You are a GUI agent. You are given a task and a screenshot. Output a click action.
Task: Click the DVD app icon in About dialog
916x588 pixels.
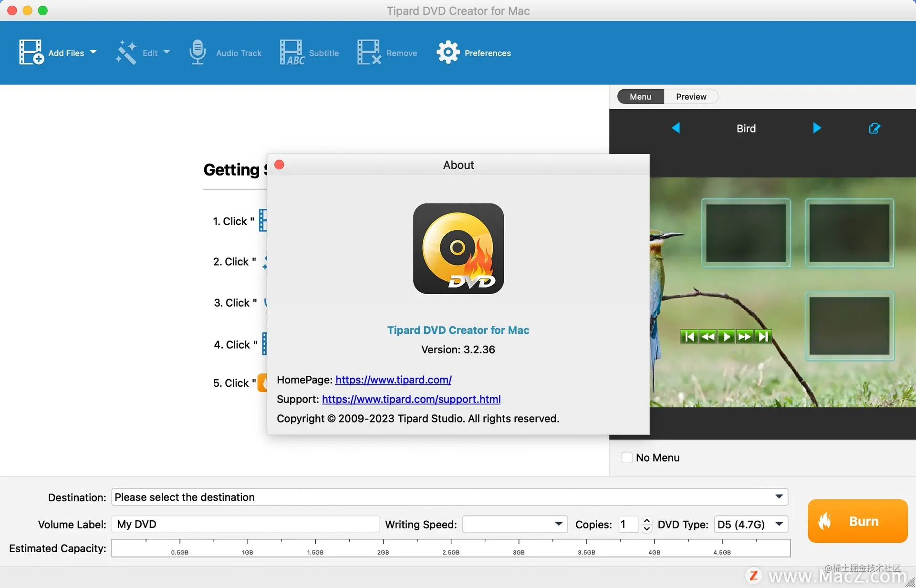click(x=458, y=248)
